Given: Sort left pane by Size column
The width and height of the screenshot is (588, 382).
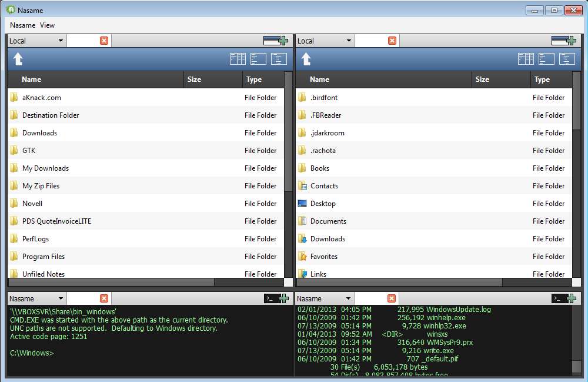Looking at the screenshot, I should [213, 79].
